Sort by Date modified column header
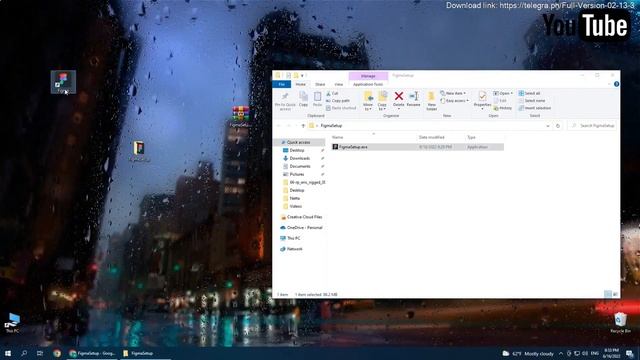640x360 pixels. click(x=431, y=138)
